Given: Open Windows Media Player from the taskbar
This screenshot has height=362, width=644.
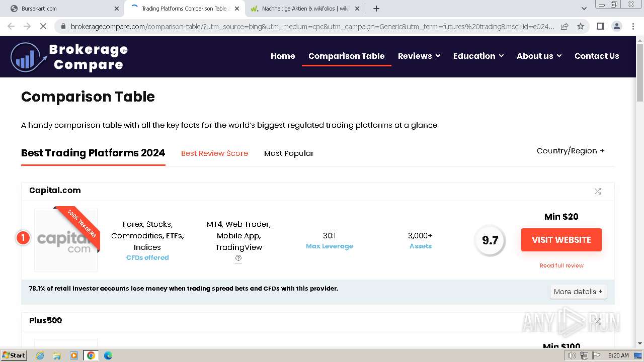Looking at the screenshot, I should tap(74, 355).
